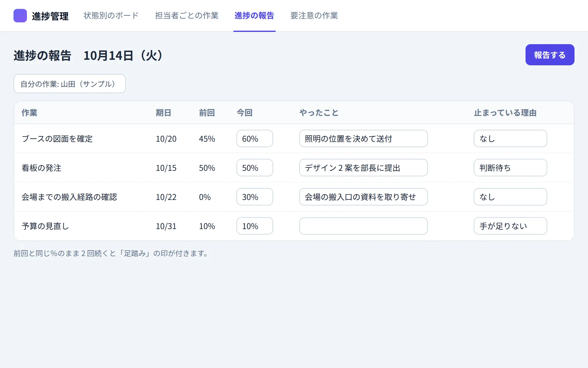Screen dimensions: 588x368
Task: Open the 状態別のボード tab
Action: tap(111, 16)
